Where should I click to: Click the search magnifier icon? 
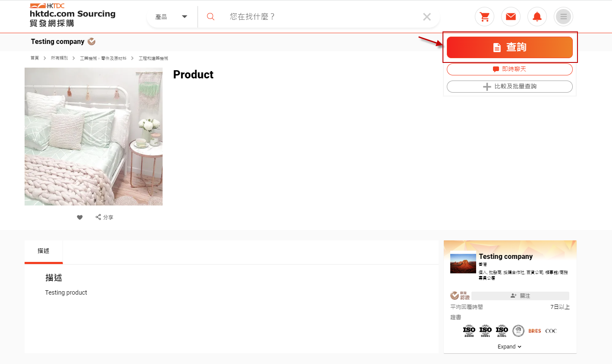click(x=210, y=17)
